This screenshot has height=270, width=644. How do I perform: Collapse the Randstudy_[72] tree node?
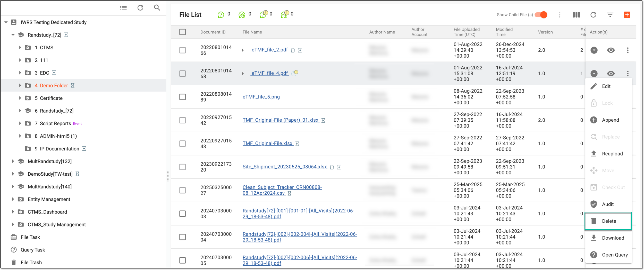[13, 35]
